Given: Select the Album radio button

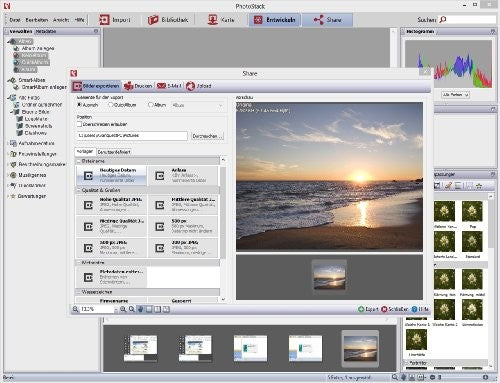Looking at the screenshot, I should tap(151, 105).
